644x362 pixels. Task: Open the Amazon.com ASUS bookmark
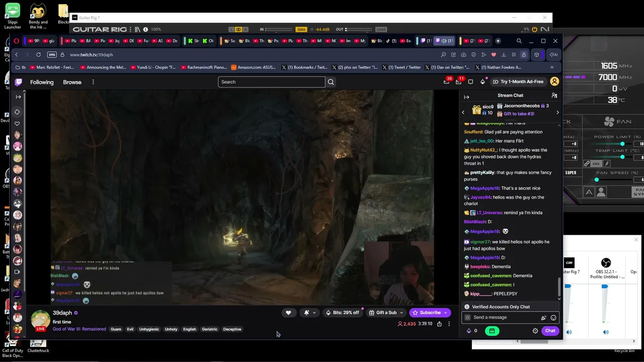point(253,67)
